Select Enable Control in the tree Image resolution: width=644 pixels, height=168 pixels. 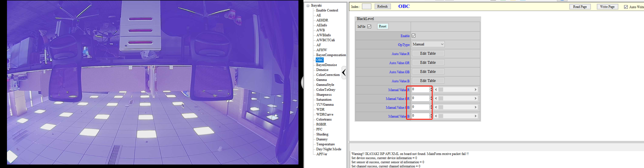coord(327,10)
